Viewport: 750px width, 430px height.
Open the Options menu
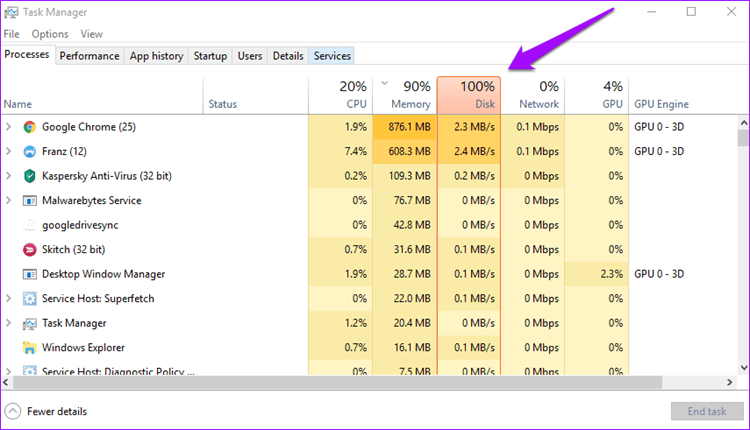[50, 34]
